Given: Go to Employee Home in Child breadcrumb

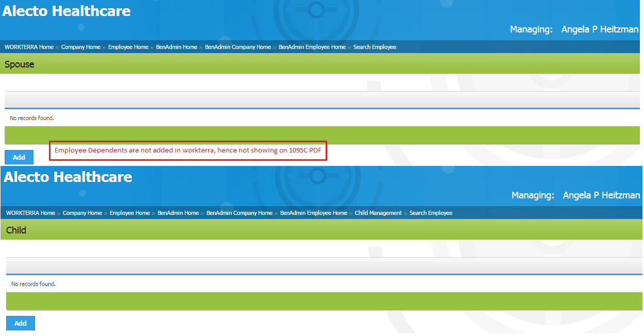Looking at the screenshot, I should point(130,213).
